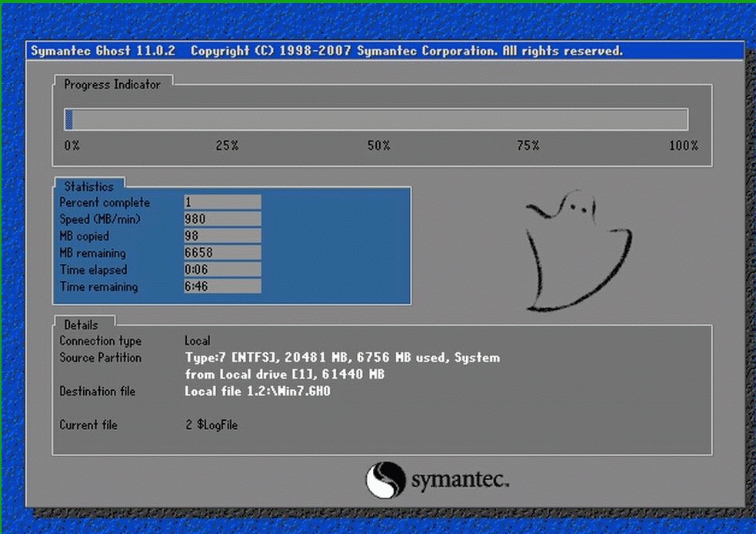Click the Source Partition NTFS description
The width and height of the screenshot is (756, 534).
point(342,358)
